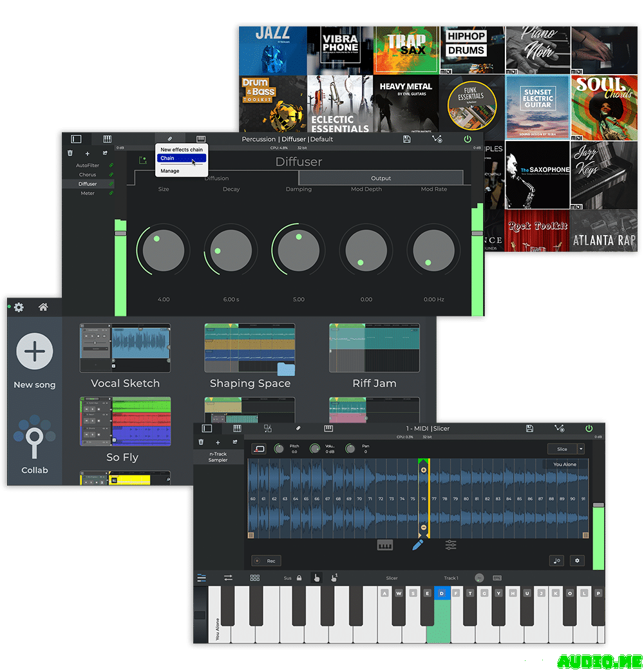Click the piano roll icon in Slicer toolbar
The image size is (644, 670).
click(x=237, y=428)
